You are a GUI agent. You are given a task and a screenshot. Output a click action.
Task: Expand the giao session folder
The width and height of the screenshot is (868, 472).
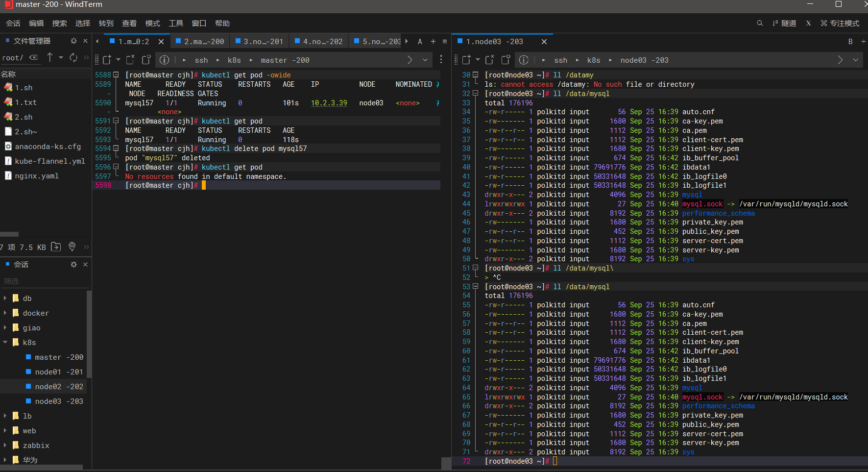point(5,327)
